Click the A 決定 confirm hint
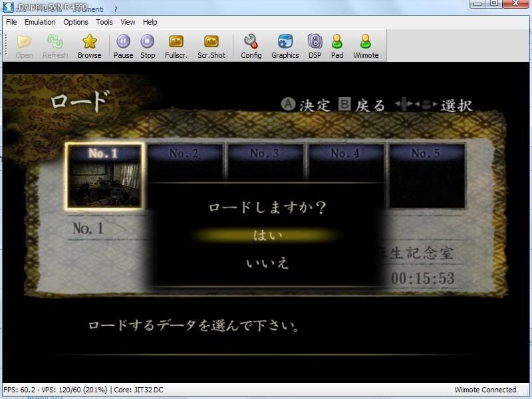The width and height of the screenshot is (532, 399). (305, 105)
